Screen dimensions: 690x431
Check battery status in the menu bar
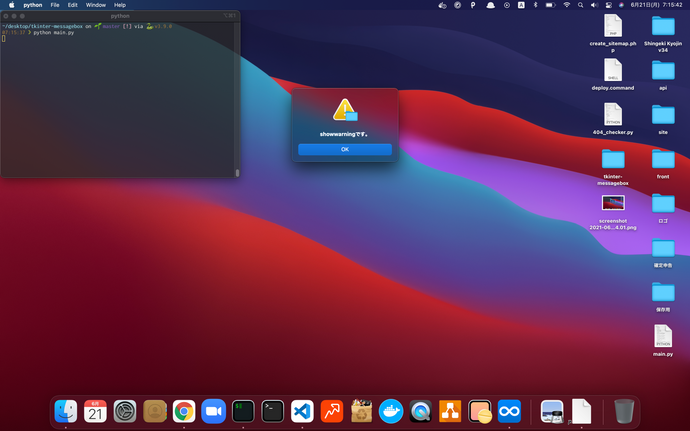click(x=551, y=5)
